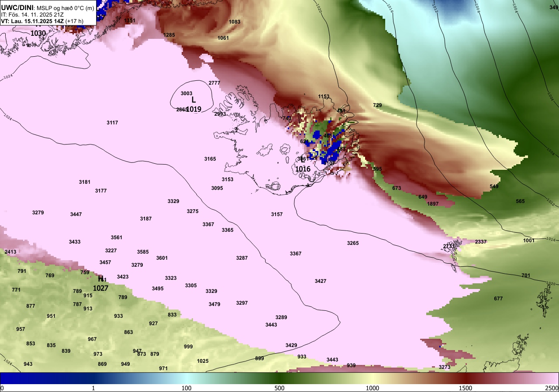Viewport: 559px width, 392px height.
Task: Click the 1897 value
Action: click(x=433, y=204)
